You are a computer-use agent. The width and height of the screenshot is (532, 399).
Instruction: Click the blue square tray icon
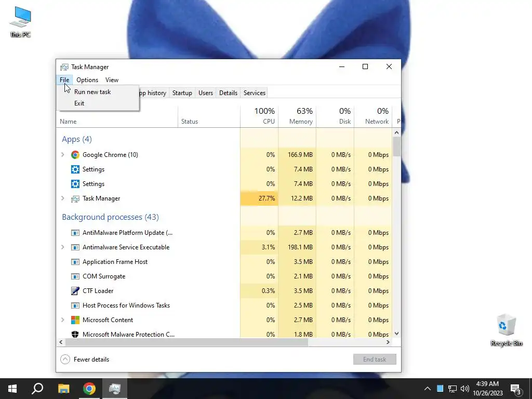[x=440, y=388]
